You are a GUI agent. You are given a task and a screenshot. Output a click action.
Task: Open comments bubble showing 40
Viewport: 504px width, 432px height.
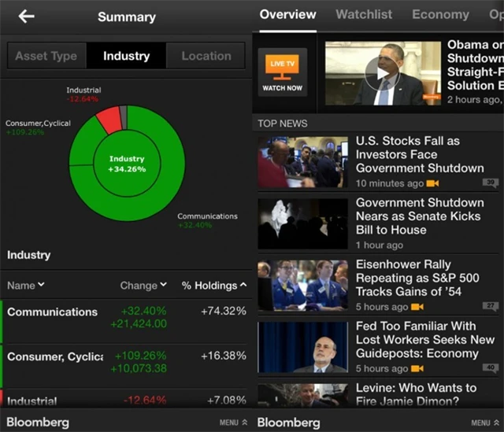pyautogui.click(x=491, y=368)
